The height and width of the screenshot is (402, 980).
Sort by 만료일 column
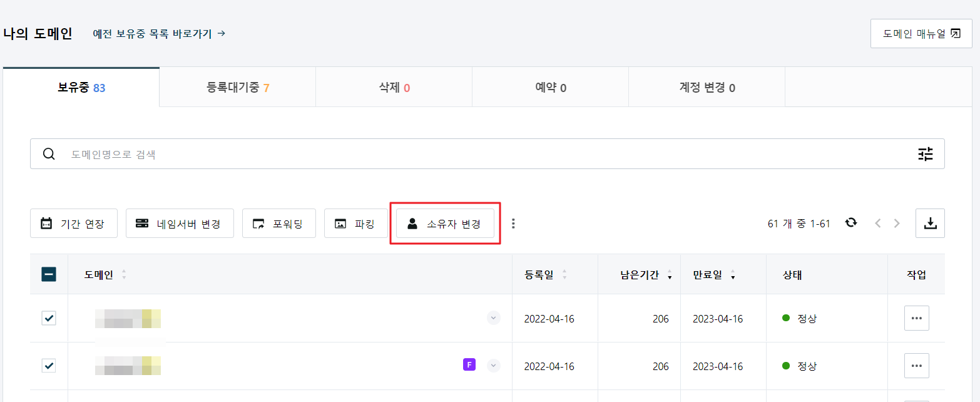(714, 274)
